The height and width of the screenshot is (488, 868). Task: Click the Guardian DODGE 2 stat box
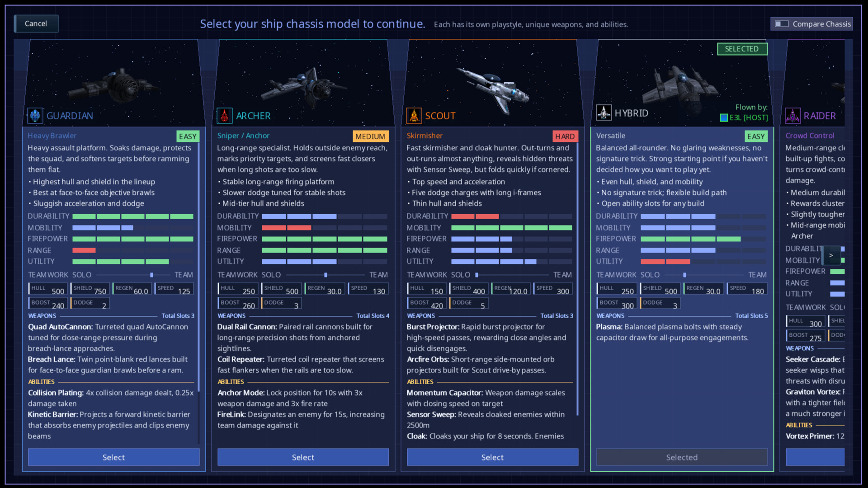(x=90, y=304)
